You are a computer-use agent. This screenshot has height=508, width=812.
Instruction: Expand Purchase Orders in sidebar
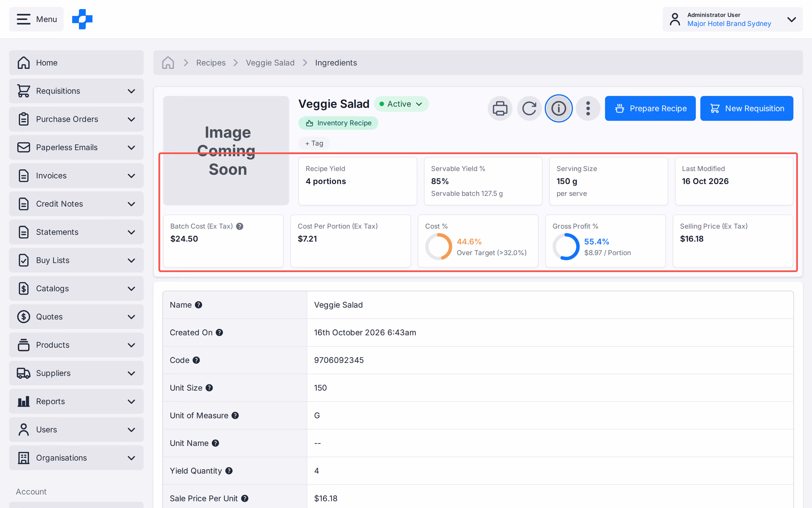click(76, 119)
